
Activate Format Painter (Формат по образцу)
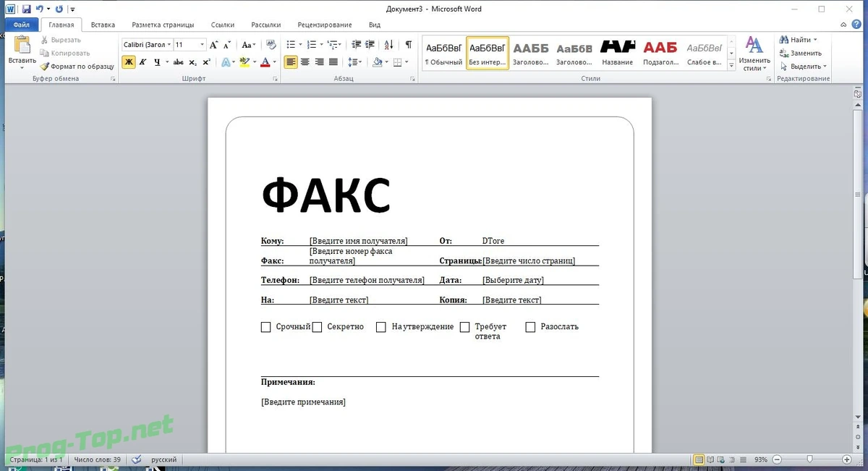pyautogui.click(x=77, y=66)
